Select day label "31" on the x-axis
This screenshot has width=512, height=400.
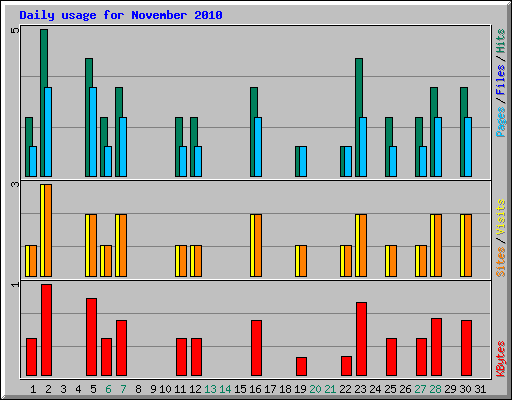coord(480,389)
